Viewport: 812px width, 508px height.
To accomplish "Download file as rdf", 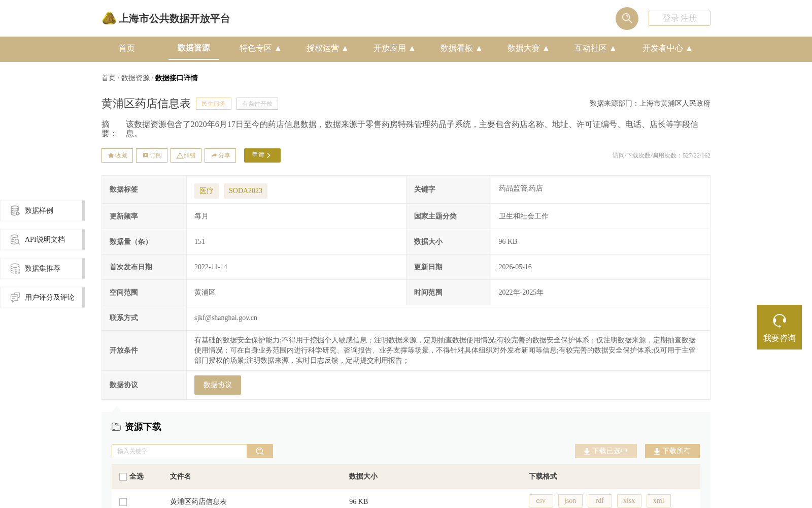I will click(x=600, y=501).
